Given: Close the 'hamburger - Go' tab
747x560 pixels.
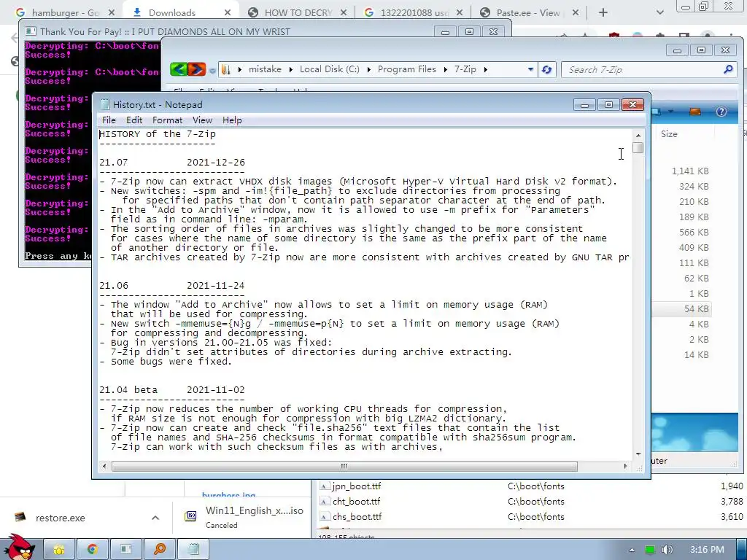Looking at the screenshot, I should pos(111,13).
